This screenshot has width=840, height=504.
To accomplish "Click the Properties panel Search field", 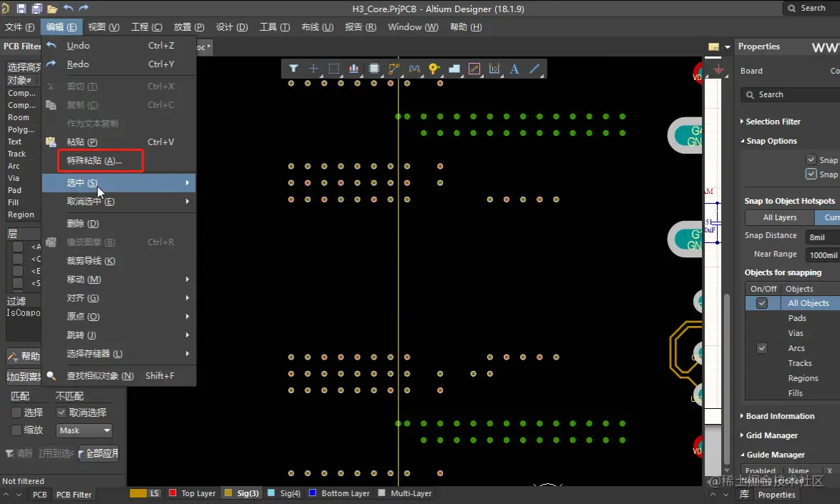I will tap(791, 94).
